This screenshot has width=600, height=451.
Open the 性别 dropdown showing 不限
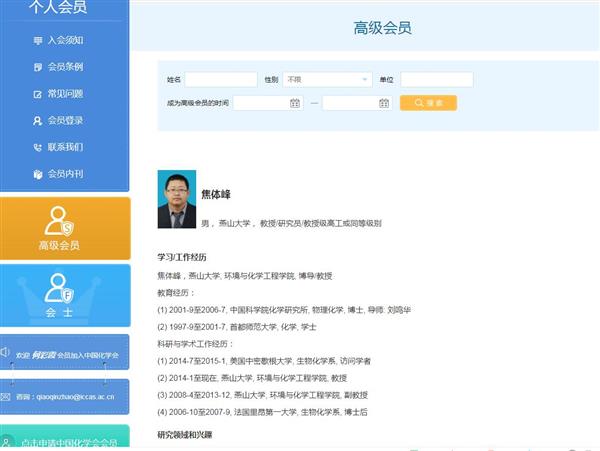point(327,79)
